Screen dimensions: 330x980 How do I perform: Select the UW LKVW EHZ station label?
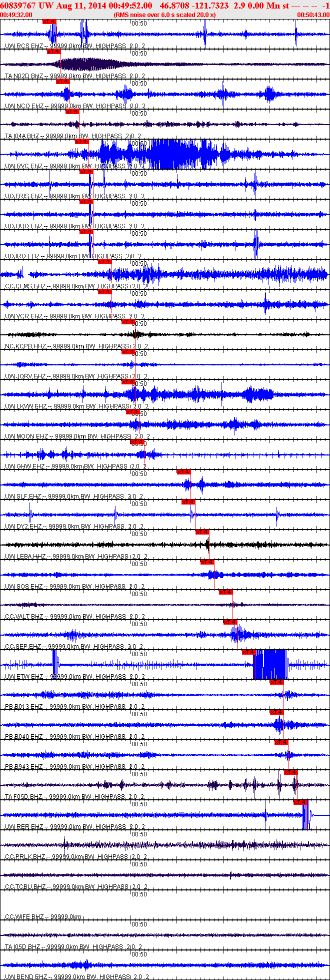[x=26, y=406]
